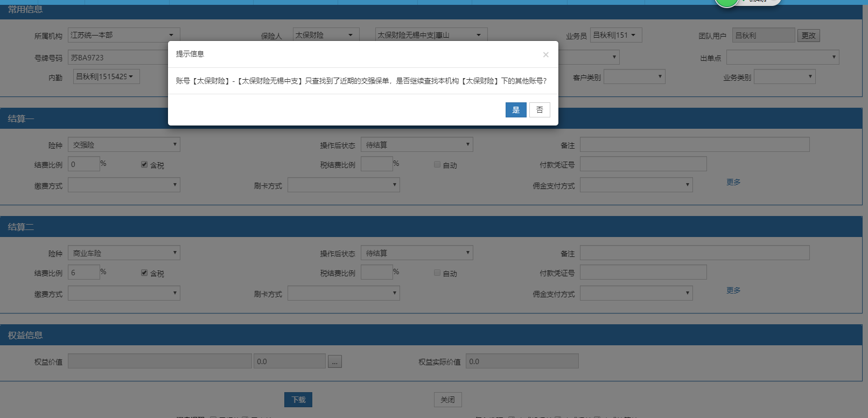The image size is (868, 418).
Task: Open the 客户类别 dropdown
Action: [x=634, y=76]
